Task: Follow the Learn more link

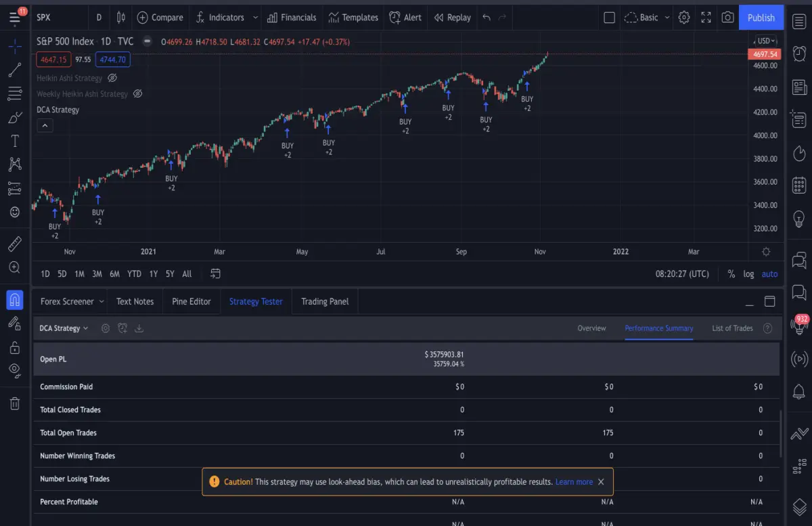Action: (574, 482)
